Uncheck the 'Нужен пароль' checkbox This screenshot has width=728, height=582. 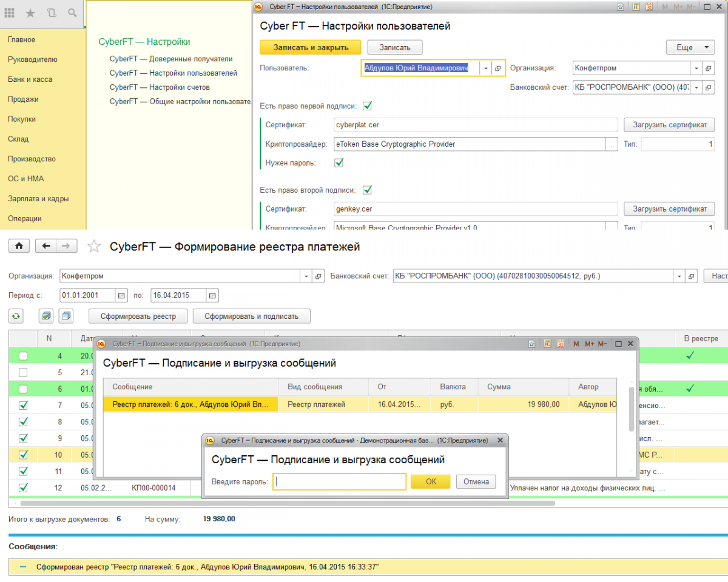pos(339,163)
